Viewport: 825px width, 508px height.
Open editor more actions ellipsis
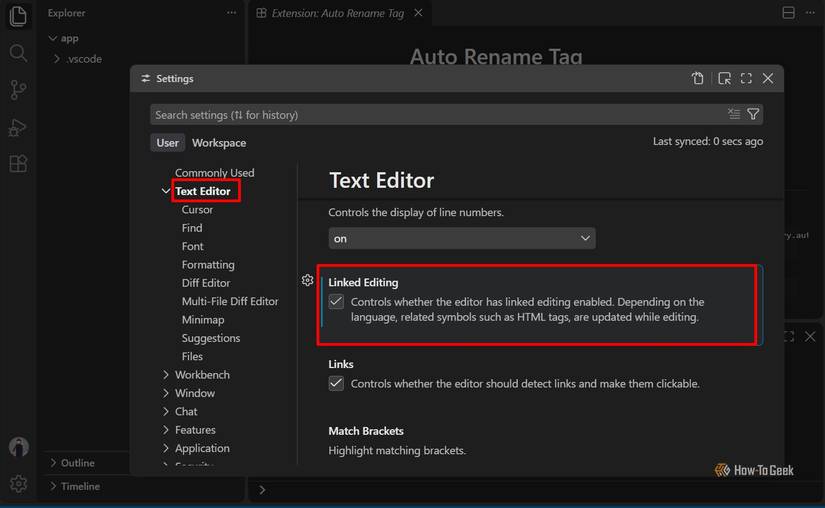click(x=810, y=13)
